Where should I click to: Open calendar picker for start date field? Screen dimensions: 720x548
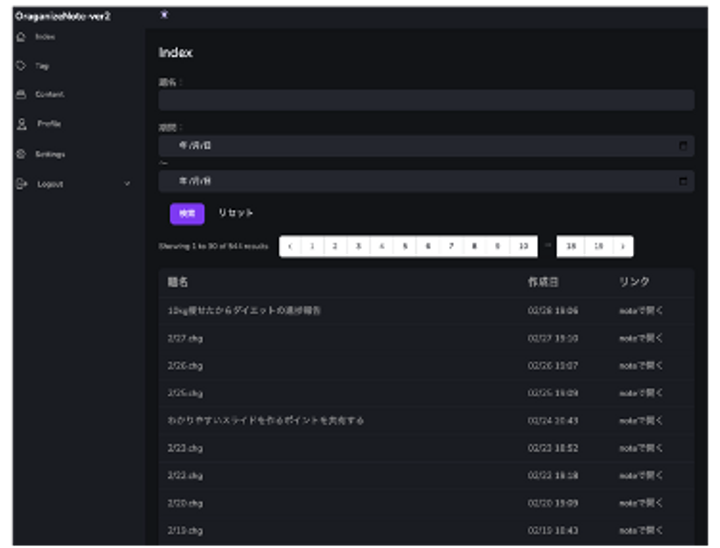pyautogui.click(x=683, y=146)
